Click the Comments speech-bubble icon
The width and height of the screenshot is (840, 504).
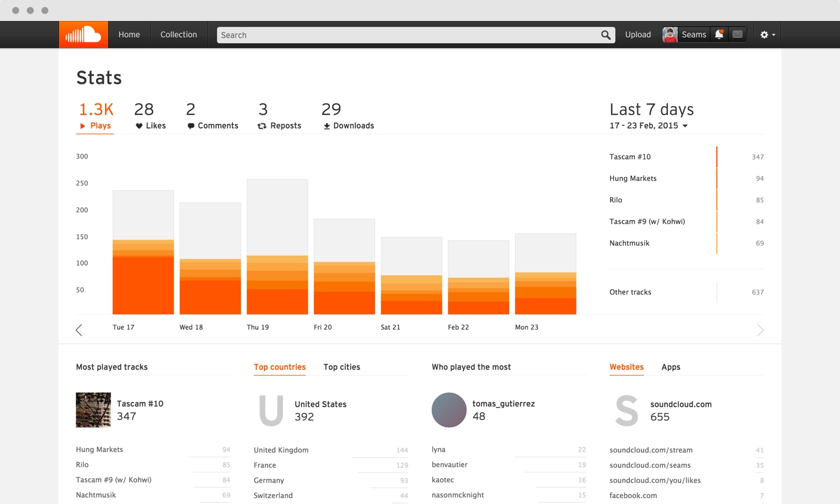191,125
